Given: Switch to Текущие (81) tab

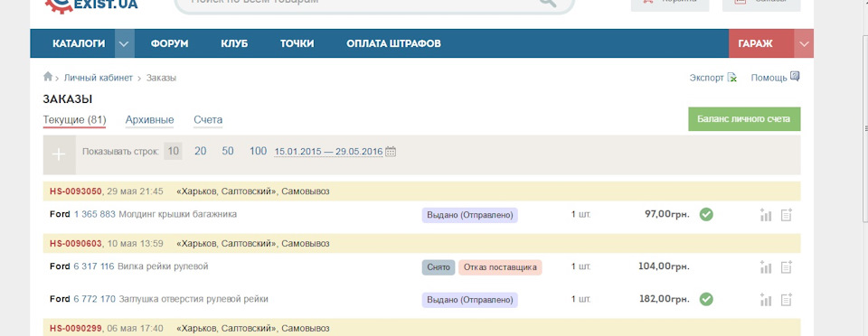Looking at the screenshot, I should tap(74, 120).
